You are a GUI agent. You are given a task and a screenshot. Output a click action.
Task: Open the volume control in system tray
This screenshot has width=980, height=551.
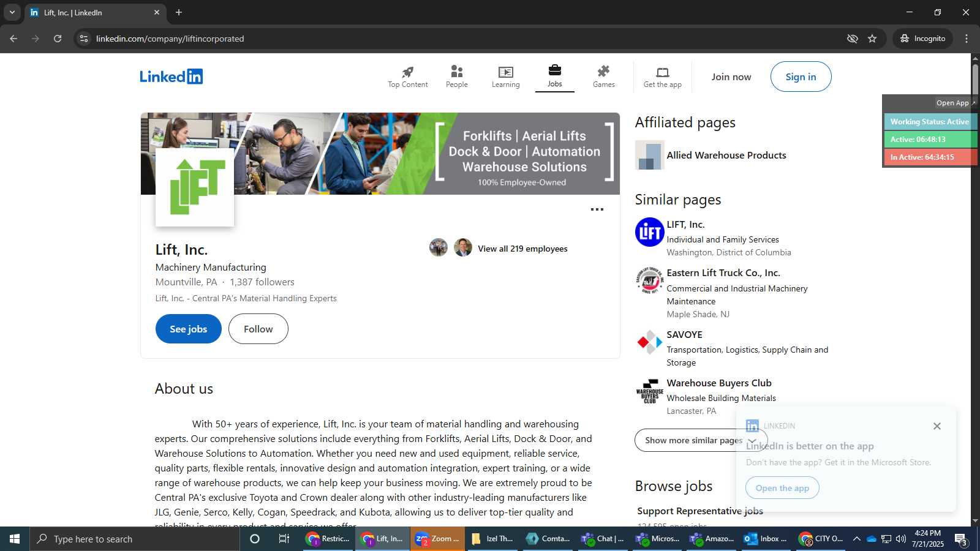900,539
